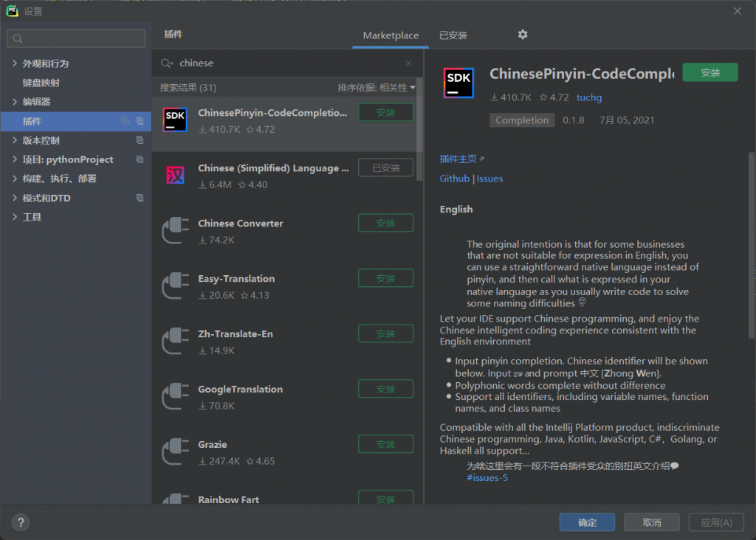Click the Grazie plug icon

click(x=175, y=451)
